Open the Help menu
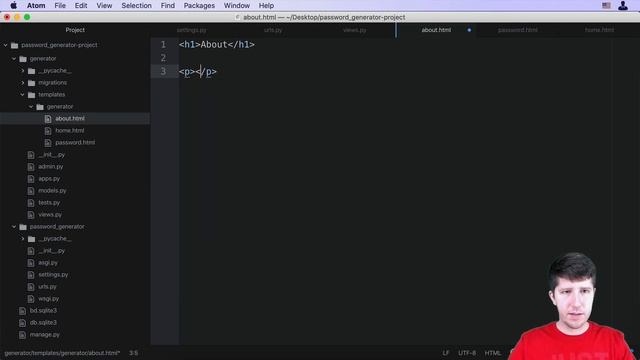The image size is (640, 360). 266,6
